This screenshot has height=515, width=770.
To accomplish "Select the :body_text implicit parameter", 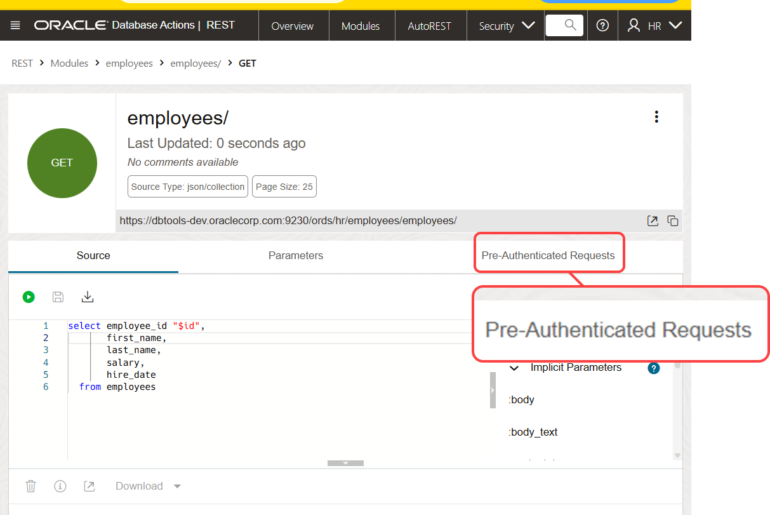I will coord(533,432).
